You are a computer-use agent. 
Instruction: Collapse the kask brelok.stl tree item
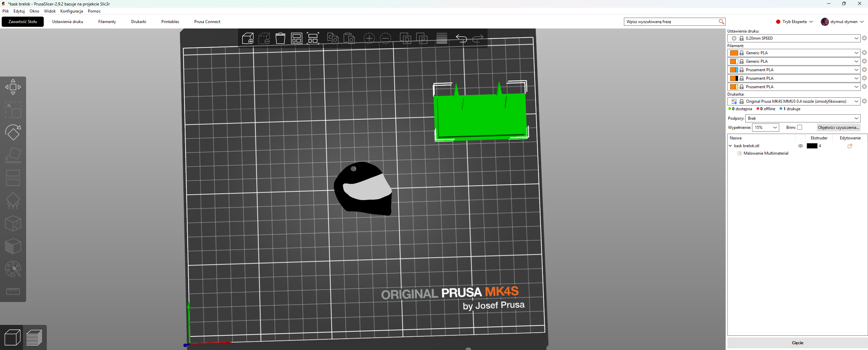730,146
